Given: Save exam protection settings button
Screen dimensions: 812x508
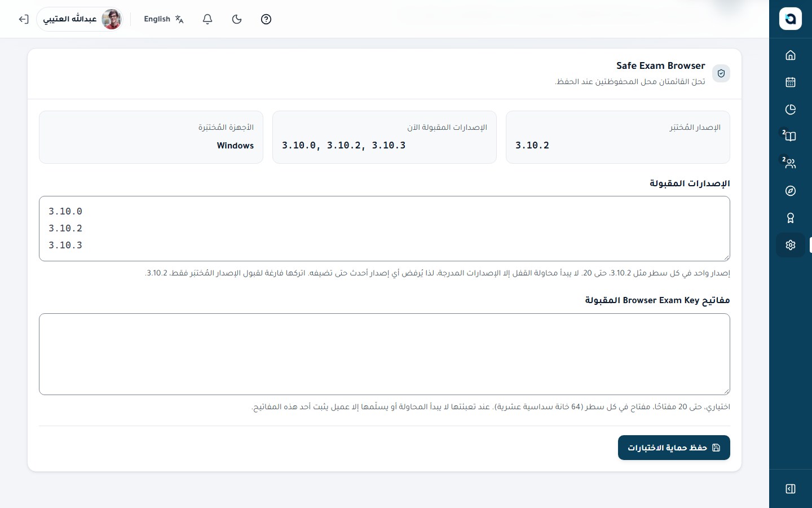Looking at the screenshot, I should tap(674, 448).
